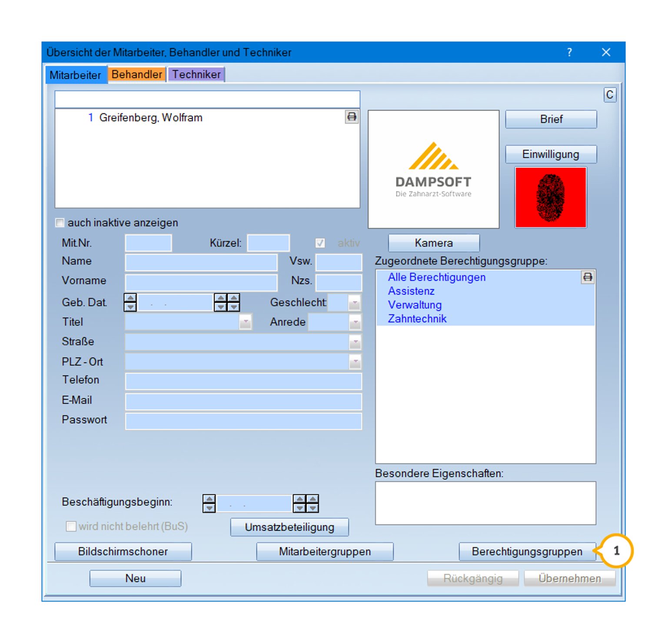
Task: Click the Dampsoft logo photo placeholder
Action: (433, 169)
